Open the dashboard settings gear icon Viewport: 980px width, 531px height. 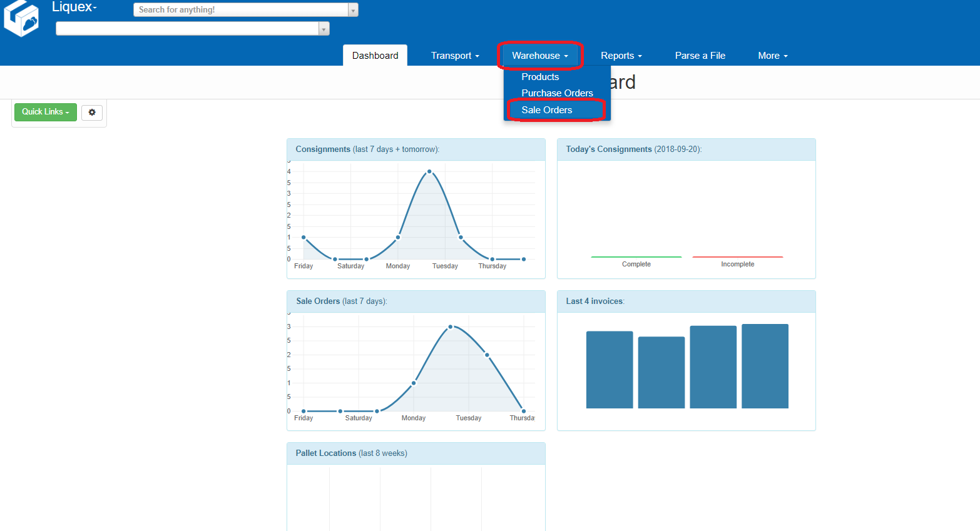(92, 113)
